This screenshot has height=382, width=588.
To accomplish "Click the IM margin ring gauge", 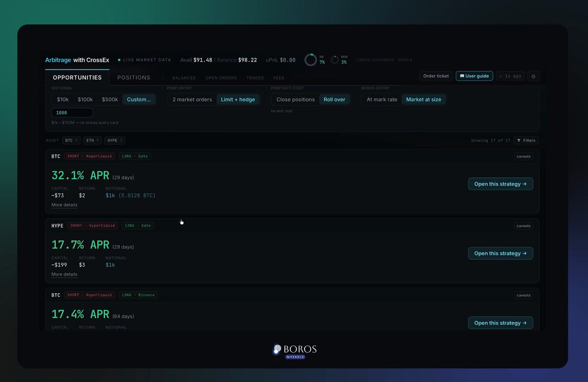I will [310, 59].
